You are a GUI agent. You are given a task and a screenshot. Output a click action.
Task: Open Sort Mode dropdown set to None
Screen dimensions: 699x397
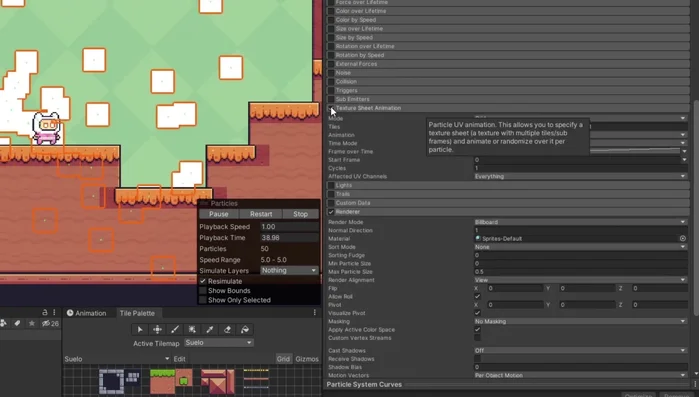580,247
